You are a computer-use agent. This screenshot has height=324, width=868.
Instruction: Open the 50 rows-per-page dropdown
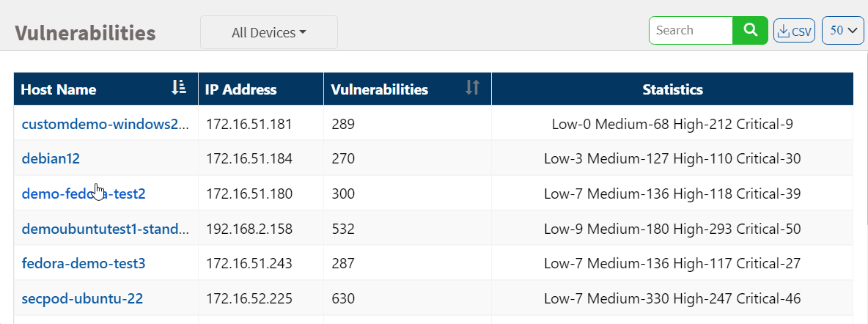click(843, 31)
